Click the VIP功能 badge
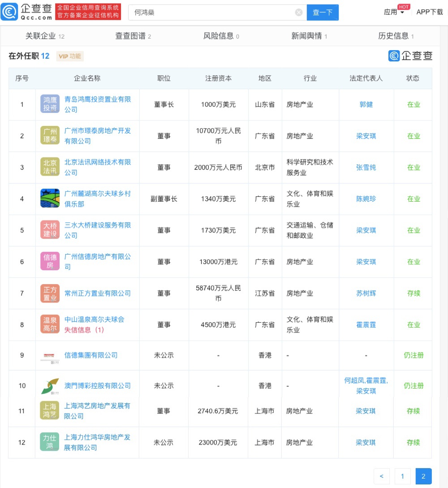 pyautogui.click(x=70, y=56)
